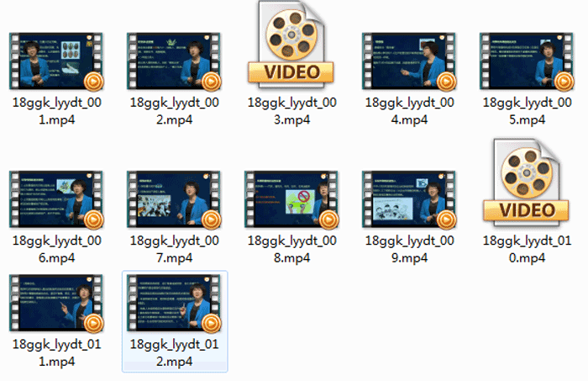Select the filename text 18ggk_lyydt_005.mp4

pos(527,110)
